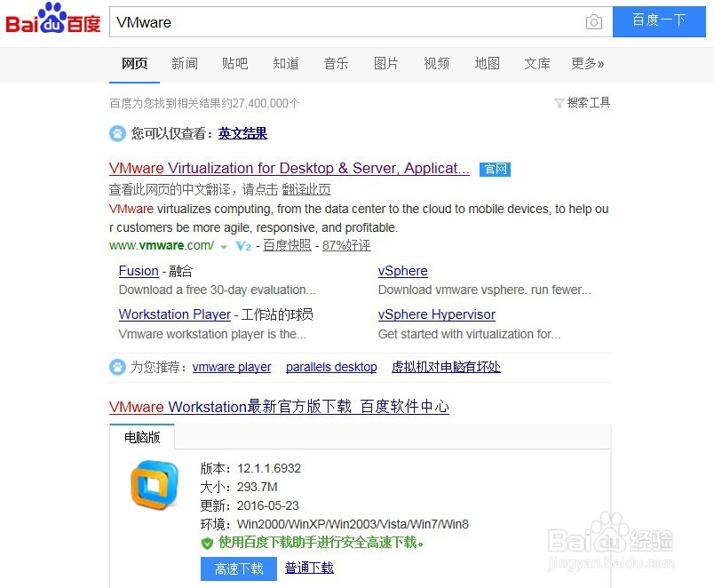714x588 pixels.
Task: Open the 百度快照 cached page
Action: (x=287, y=245)
